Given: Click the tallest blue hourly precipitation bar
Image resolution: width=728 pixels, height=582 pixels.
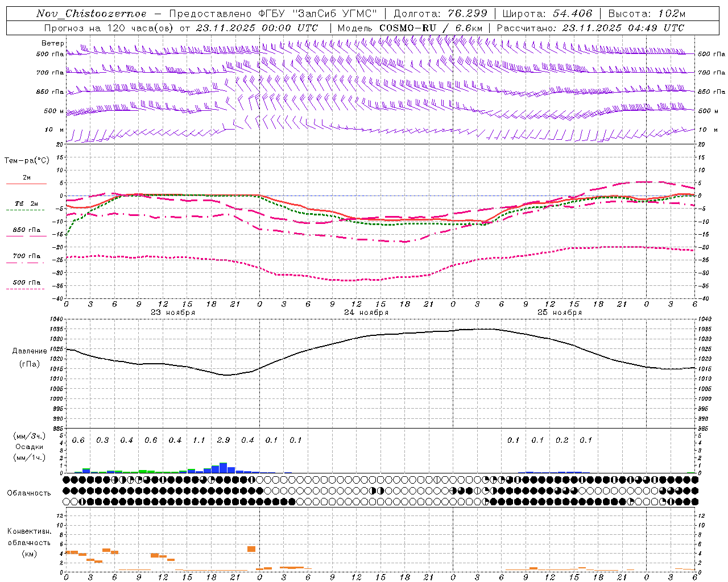Looking at the screenshot, I should coord(224,468).
